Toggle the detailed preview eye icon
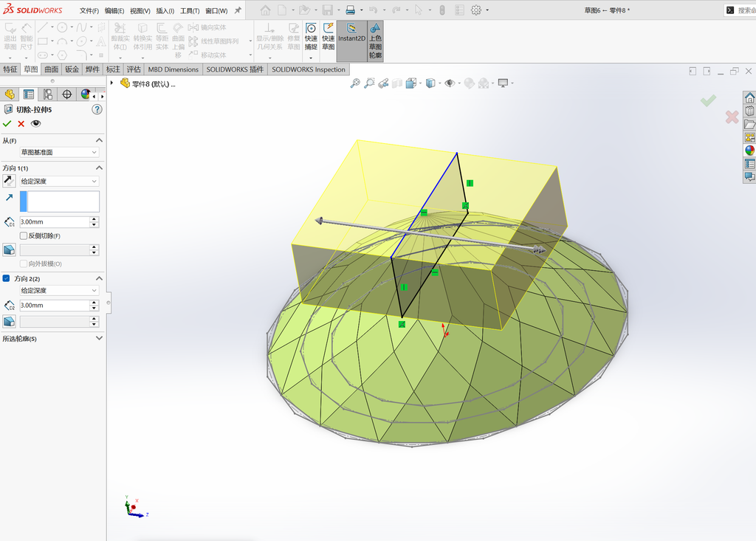Viewport: 756px width, 541px height. coord(35,124)
